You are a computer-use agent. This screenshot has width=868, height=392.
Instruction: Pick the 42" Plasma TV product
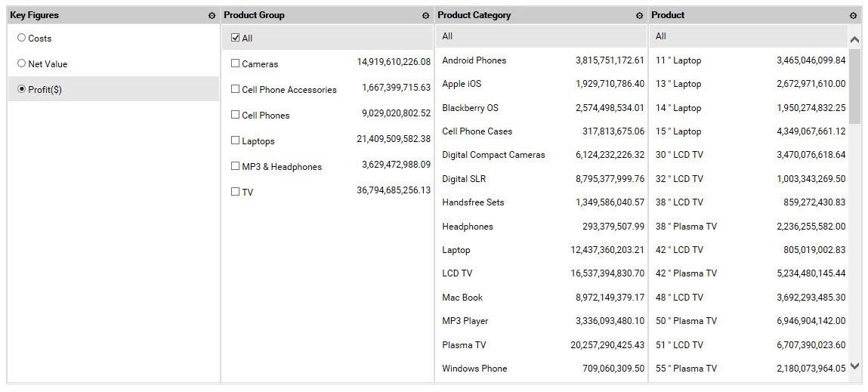point(686,273)
